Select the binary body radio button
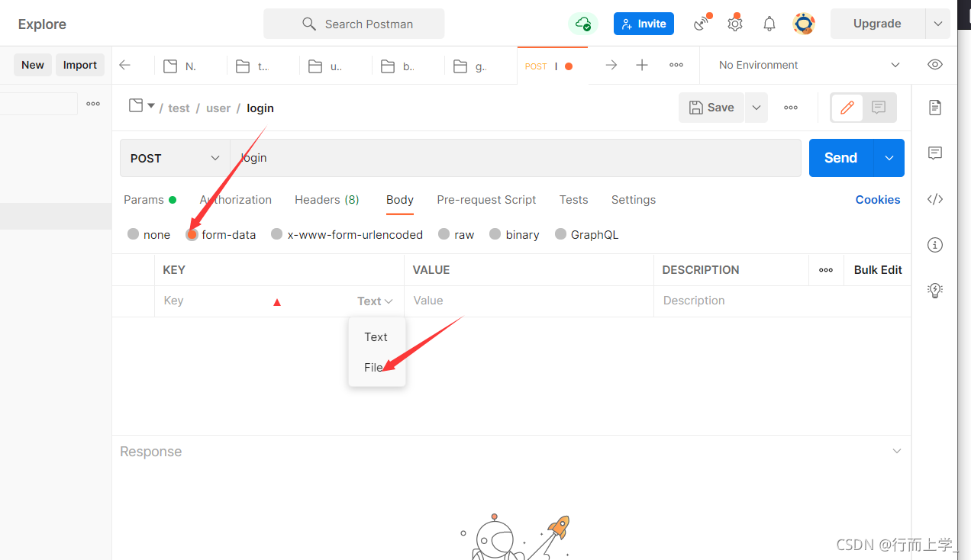The width and height of the screenshot is (971, 560). tap(495, 234)
